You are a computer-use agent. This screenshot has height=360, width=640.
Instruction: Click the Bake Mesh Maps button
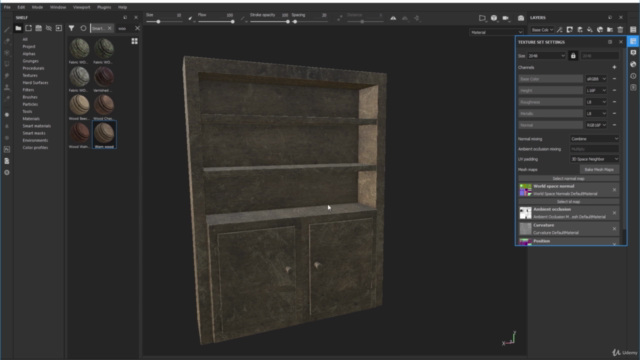coord(599,169)
